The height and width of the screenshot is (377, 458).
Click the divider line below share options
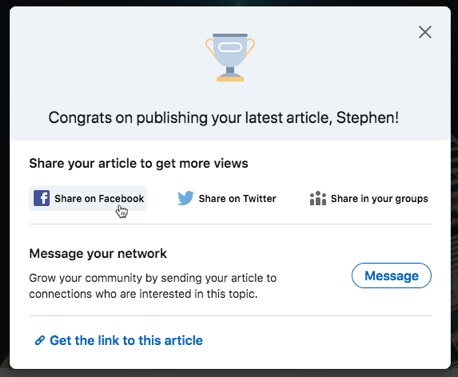(230, 224)
